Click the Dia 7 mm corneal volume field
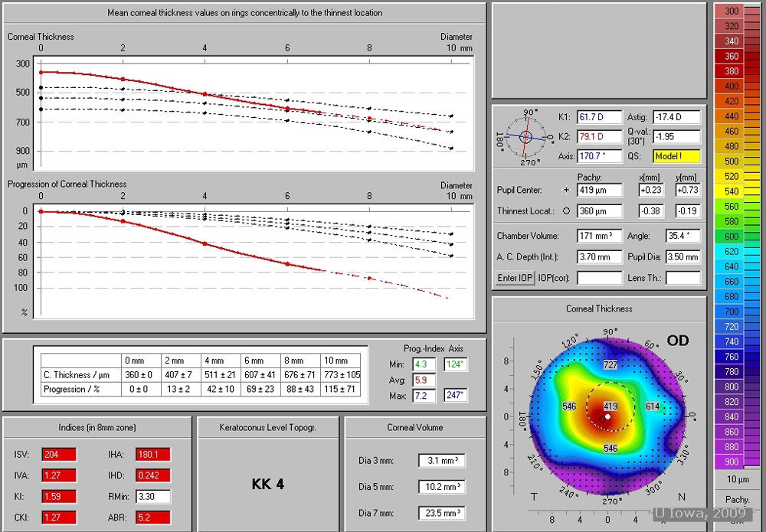 tap(442, 514)
